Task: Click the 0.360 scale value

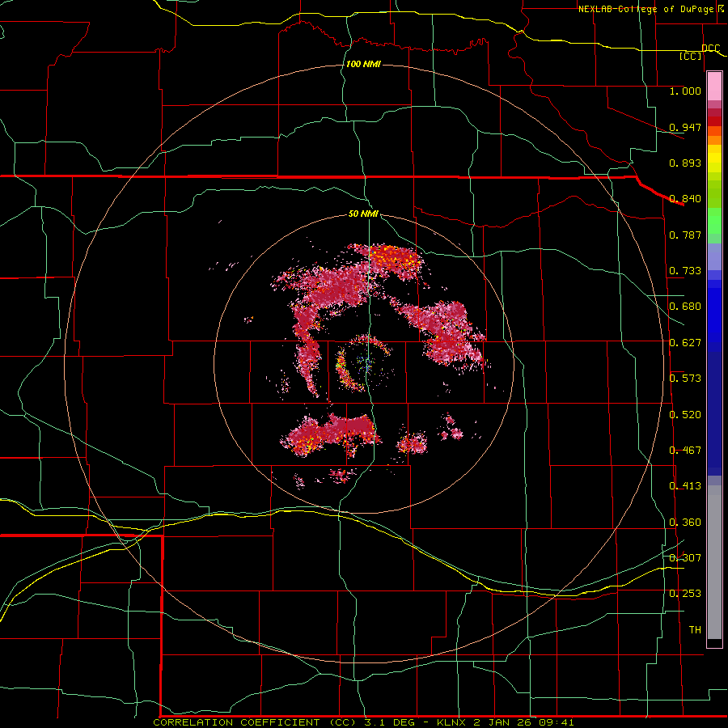Action: point(685,523)
